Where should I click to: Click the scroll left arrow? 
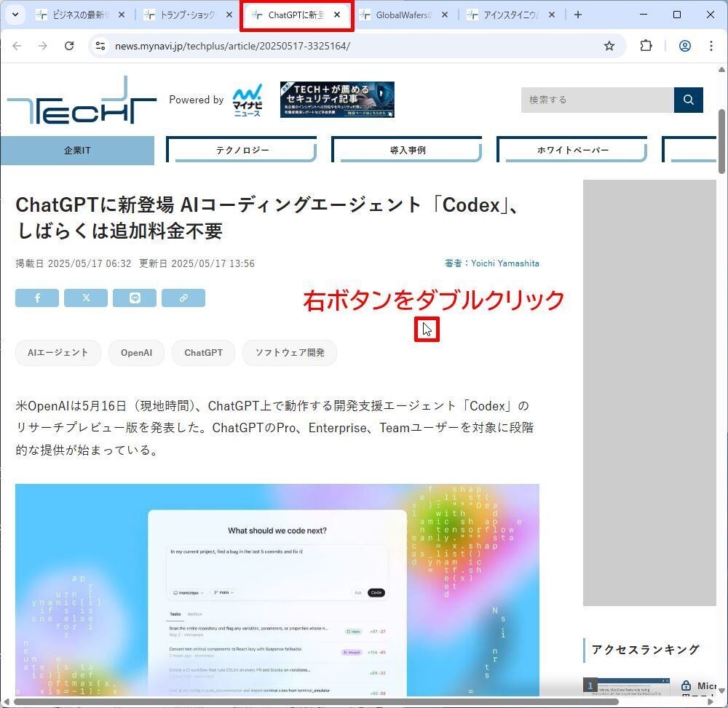[x=6, y=701]
